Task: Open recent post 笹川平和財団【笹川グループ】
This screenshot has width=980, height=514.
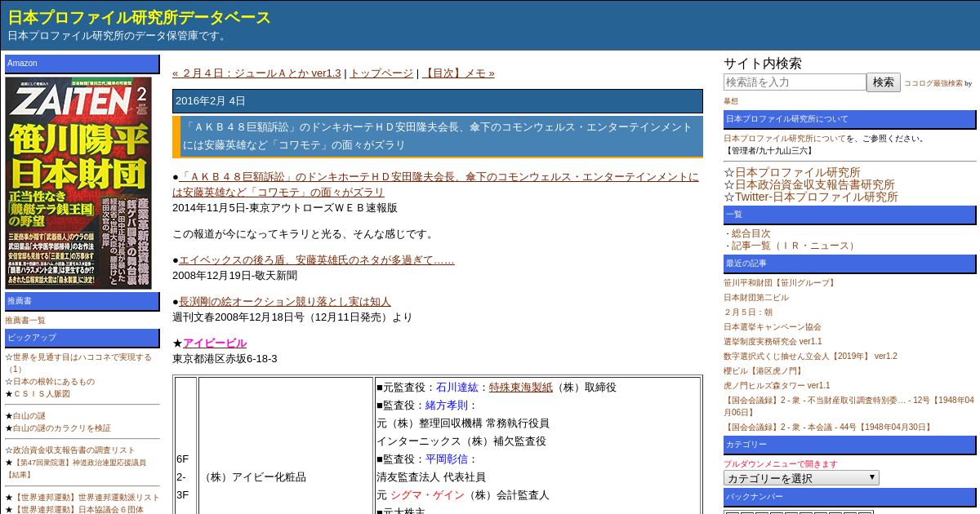Action: coord(781,283)
